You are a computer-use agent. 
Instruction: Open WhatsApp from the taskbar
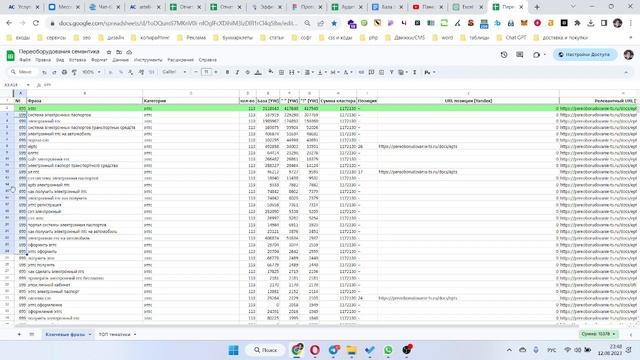click(388, 350)
